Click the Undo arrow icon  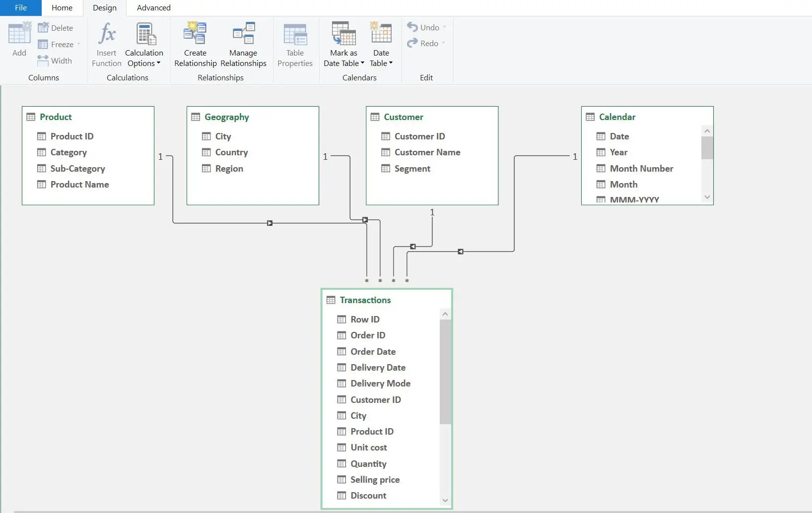(412, 27)
